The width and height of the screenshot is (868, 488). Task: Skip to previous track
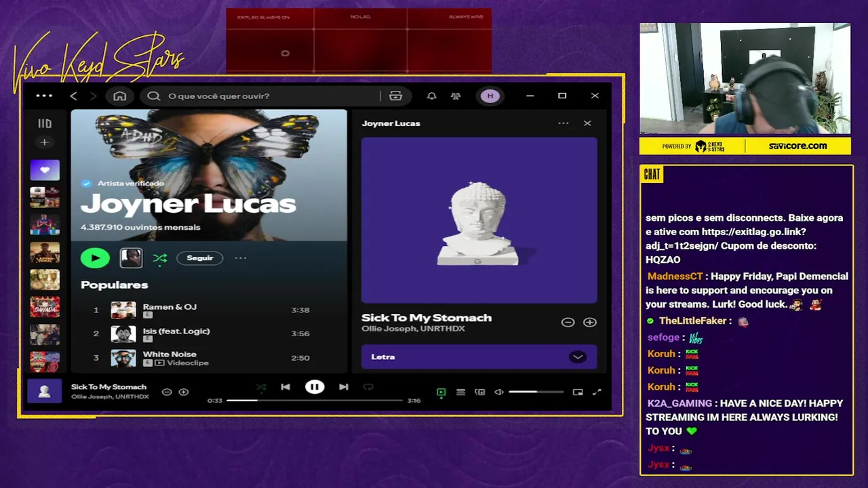pyautogui.click(x=285, y=387)
